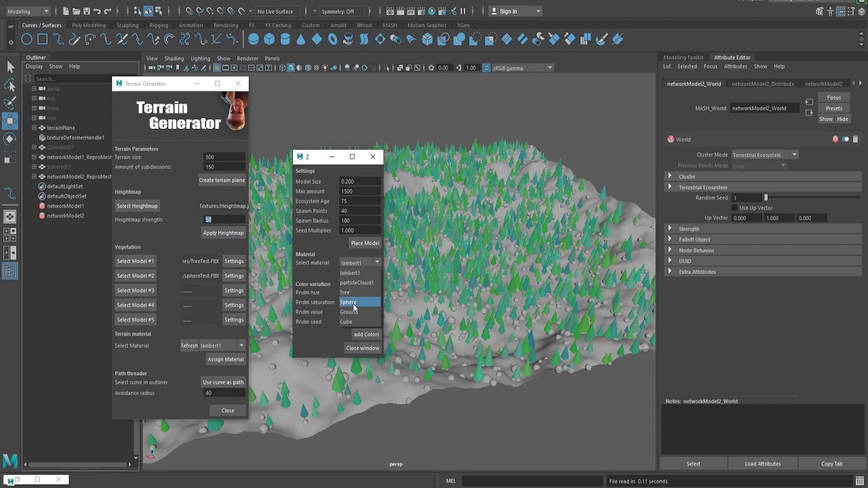Open the networkModel2_Distribute tab
Image resolution: width=868 pixels, height=488 pixels.
[763, 83]
